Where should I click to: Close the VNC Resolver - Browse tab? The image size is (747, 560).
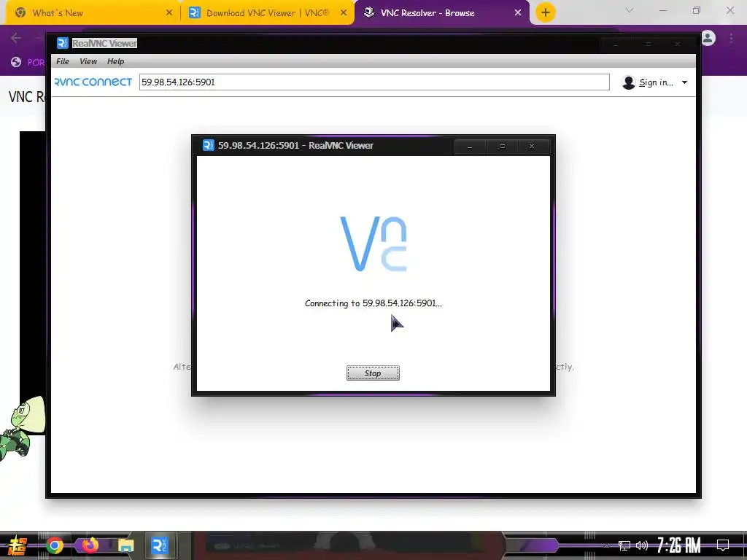pos(518,13)
